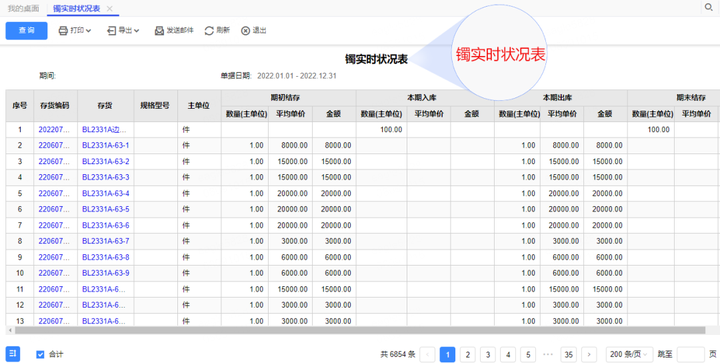Open the BL2331A-63-6 link

tap(106, 225)
